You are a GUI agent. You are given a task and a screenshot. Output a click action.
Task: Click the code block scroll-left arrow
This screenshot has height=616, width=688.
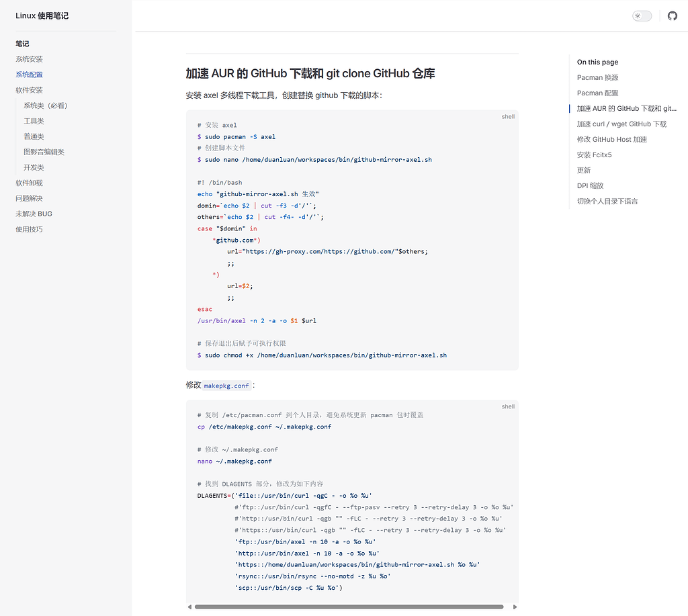[x=189, y=607]
